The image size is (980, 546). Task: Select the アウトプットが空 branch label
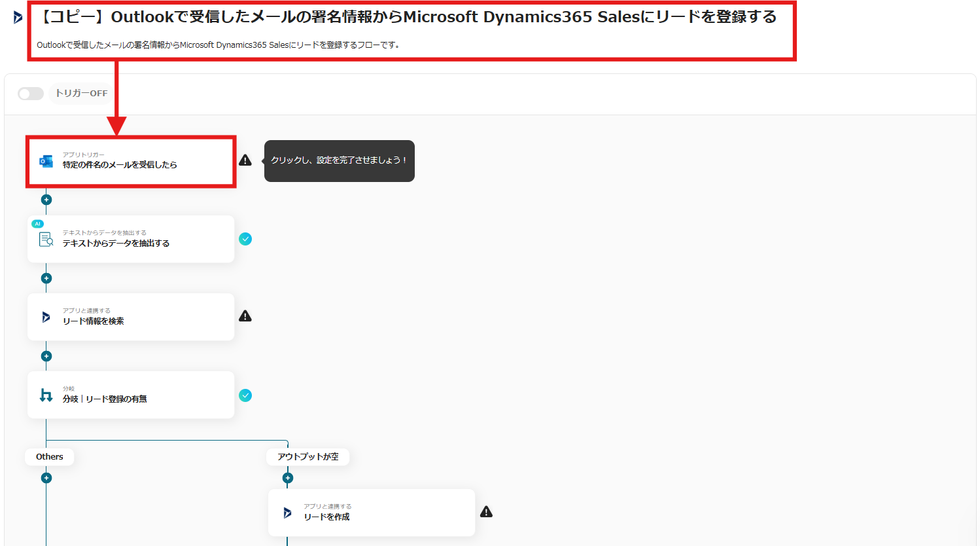tap(308, 457)
